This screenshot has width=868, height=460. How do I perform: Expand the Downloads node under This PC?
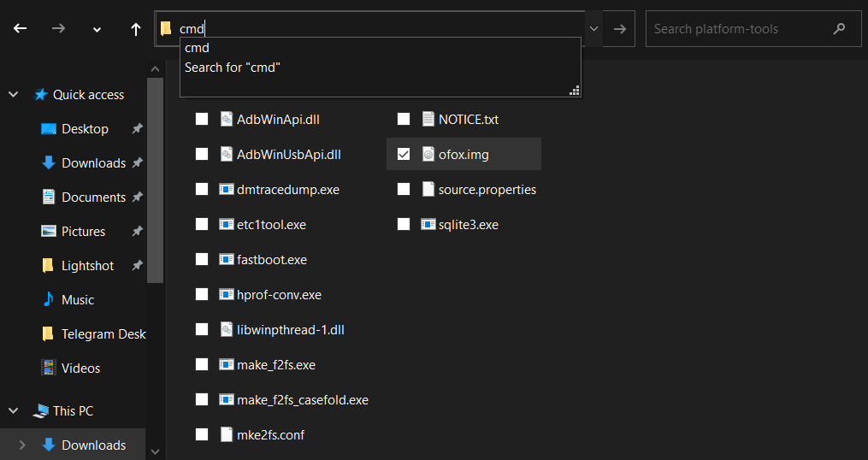click(22, 445)
